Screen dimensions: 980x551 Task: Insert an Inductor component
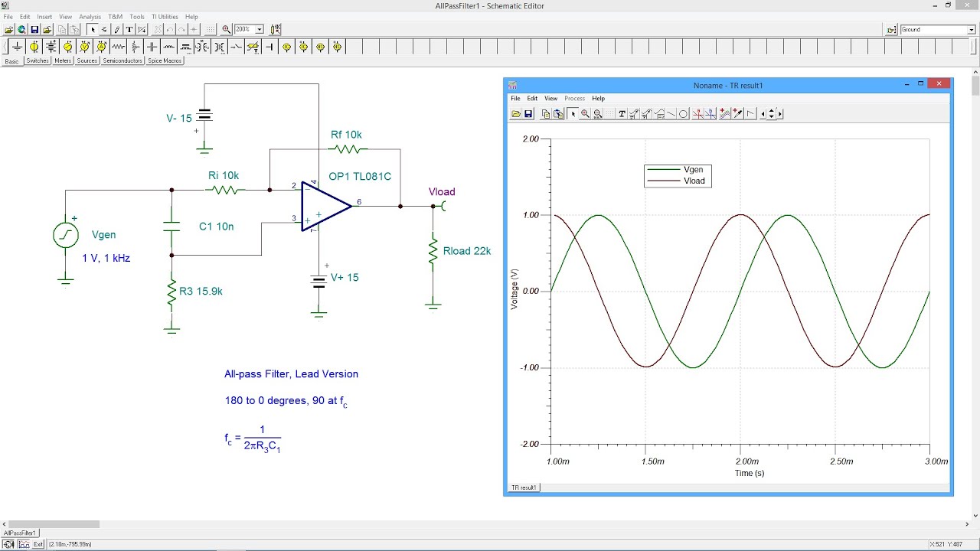pos(168,47)
